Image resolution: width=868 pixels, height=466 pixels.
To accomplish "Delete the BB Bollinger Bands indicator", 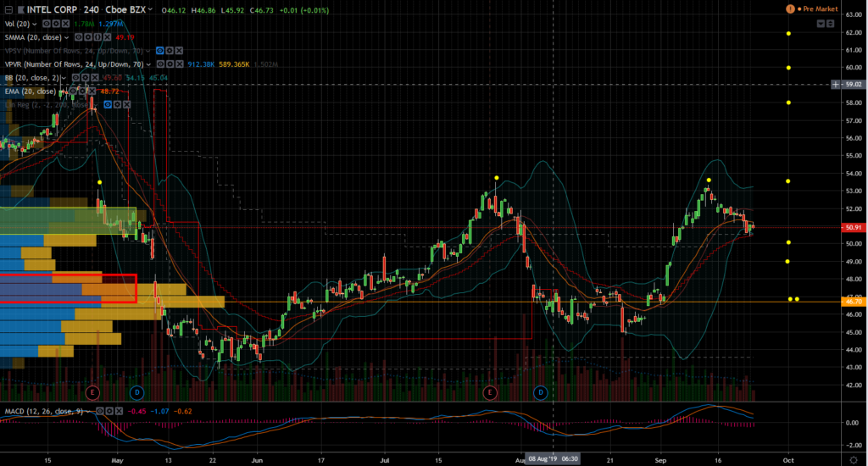I will coord(95,78).
